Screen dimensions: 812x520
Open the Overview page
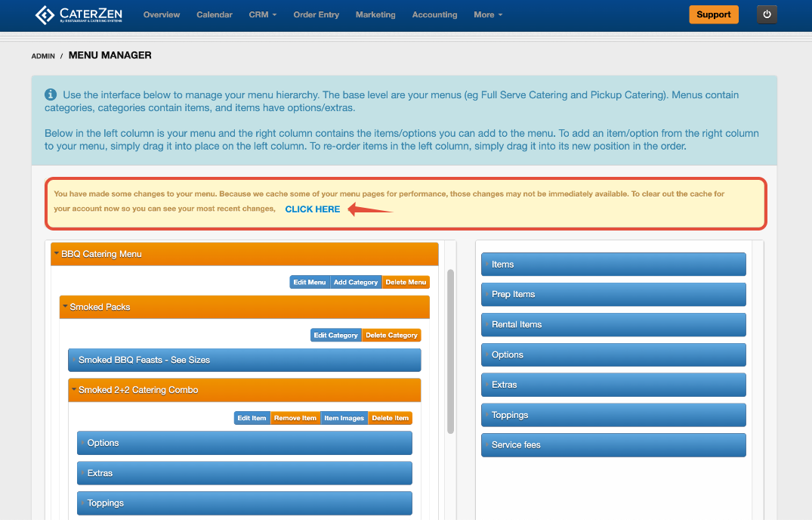(x=162, y=14)
